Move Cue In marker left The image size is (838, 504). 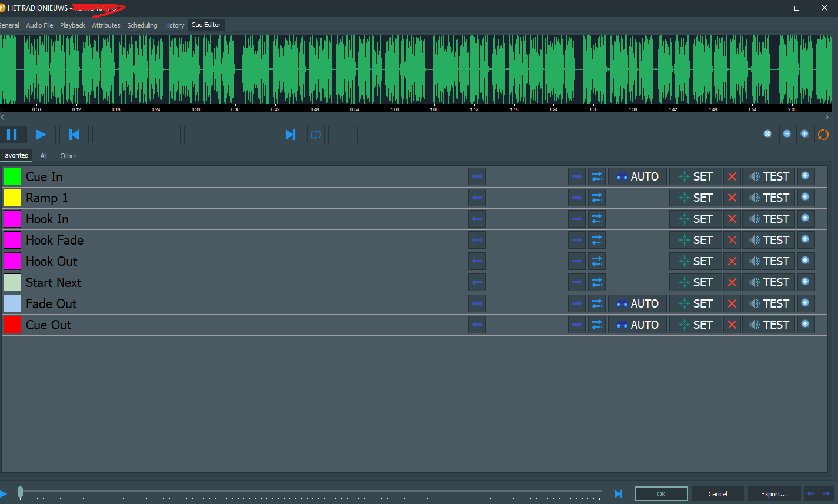(477, 176)
